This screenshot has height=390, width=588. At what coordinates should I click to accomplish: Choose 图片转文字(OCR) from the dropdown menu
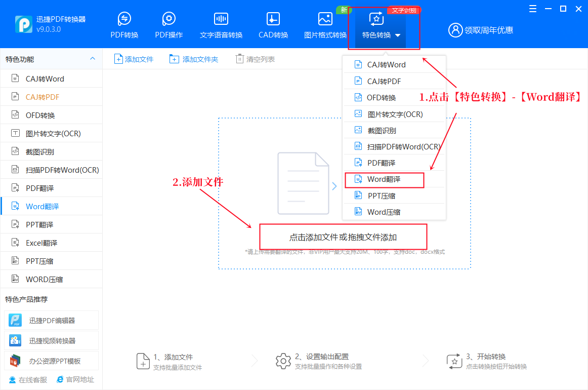tap(394, 114)
